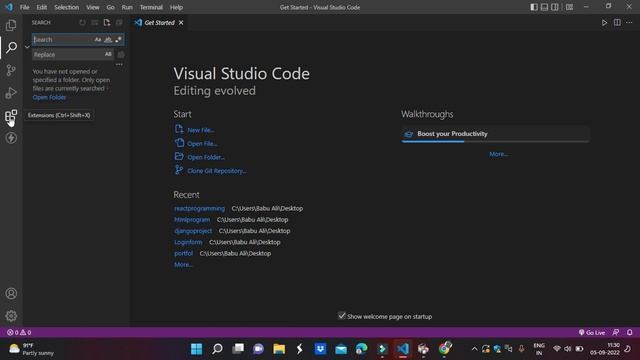640x360 pixels.
Task: Open weather widget showing Partly sunny
Action: coord(31,349)
